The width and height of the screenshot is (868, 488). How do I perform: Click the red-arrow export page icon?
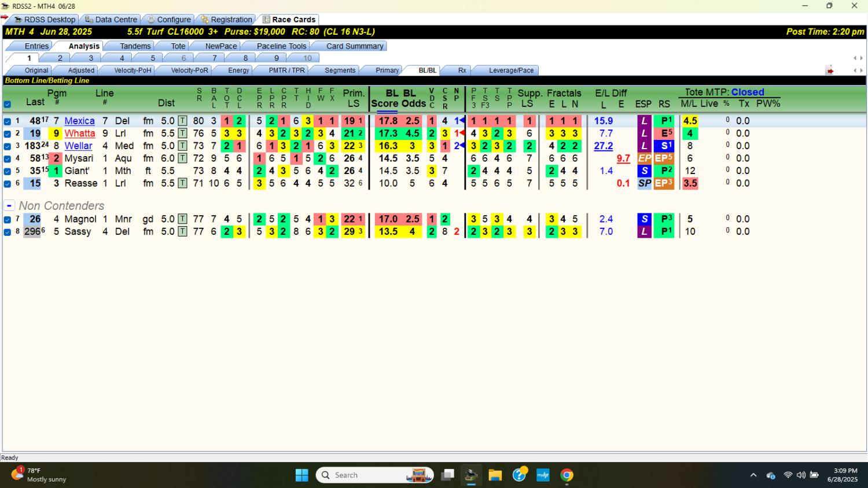[x=830, y=71]
